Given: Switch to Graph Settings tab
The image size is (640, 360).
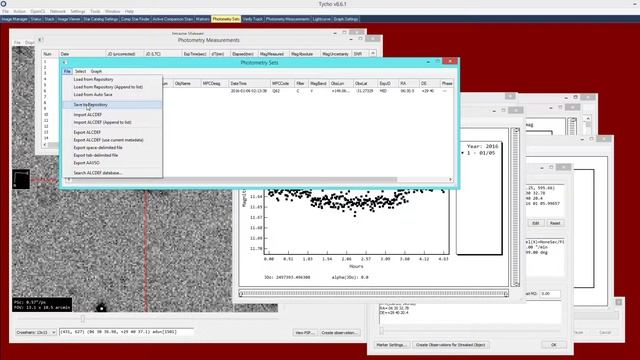Looking at the screenshot, I should pyautogui.click(x=346, y=19).
